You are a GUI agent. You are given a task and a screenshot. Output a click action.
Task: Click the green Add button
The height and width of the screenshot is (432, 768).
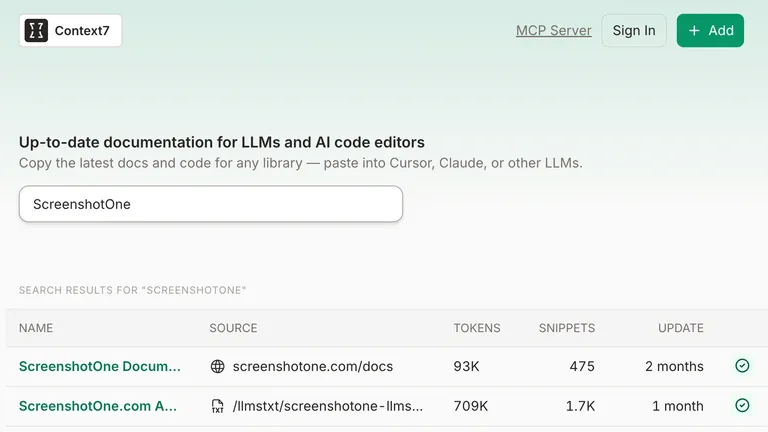pos(710,30)
